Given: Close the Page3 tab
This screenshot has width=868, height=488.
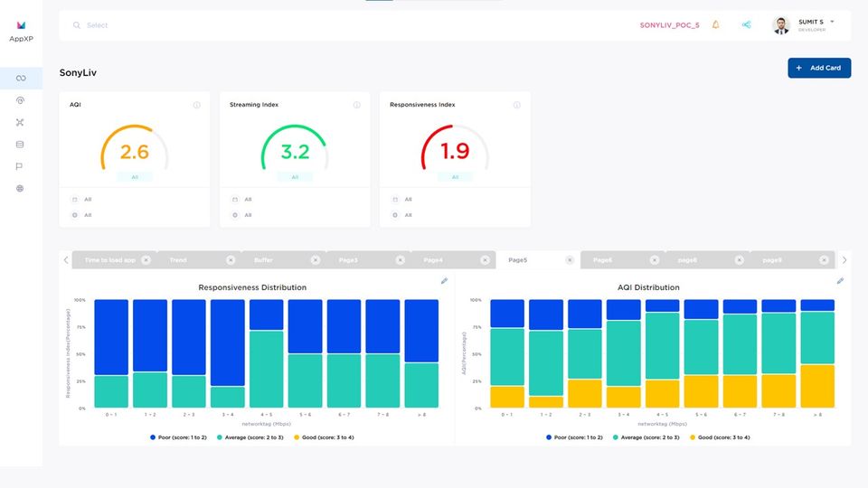Looking at the screenshot, I should click(400, 260).
